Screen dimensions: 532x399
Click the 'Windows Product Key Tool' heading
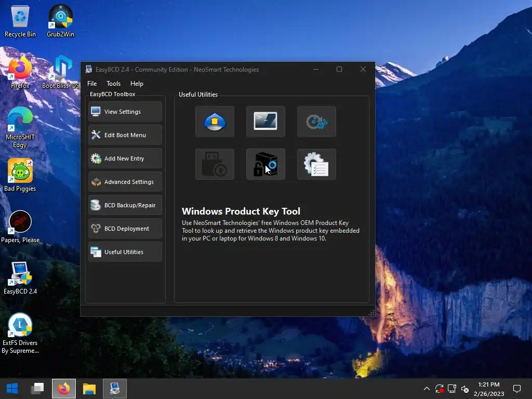241,211
